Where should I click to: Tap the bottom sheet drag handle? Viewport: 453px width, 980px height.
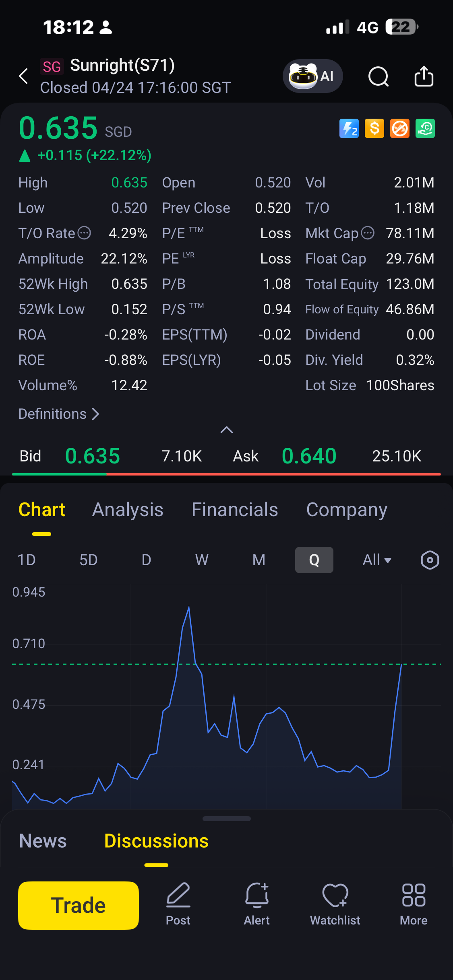point(226,819)
